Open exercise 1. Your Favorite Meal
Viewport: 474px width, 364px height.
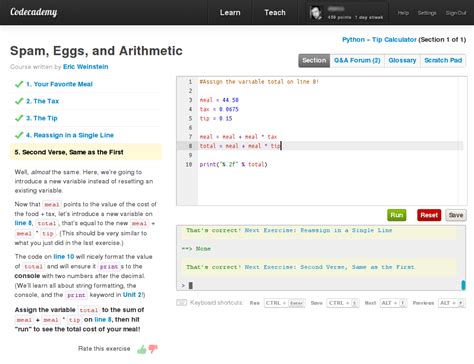tap(59, 84)
